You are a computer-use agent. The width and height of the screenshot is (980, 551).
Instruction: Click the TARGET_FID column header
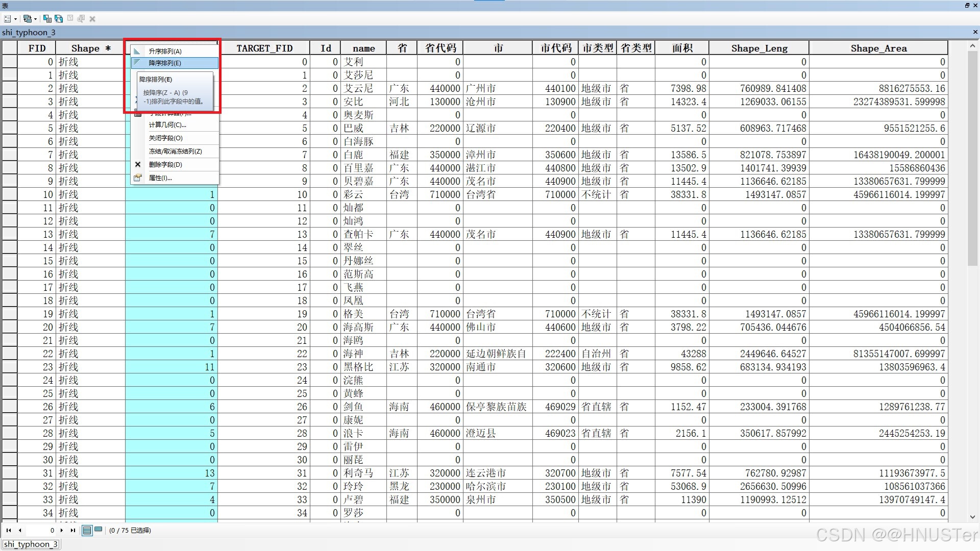click(x=264, y=48)
